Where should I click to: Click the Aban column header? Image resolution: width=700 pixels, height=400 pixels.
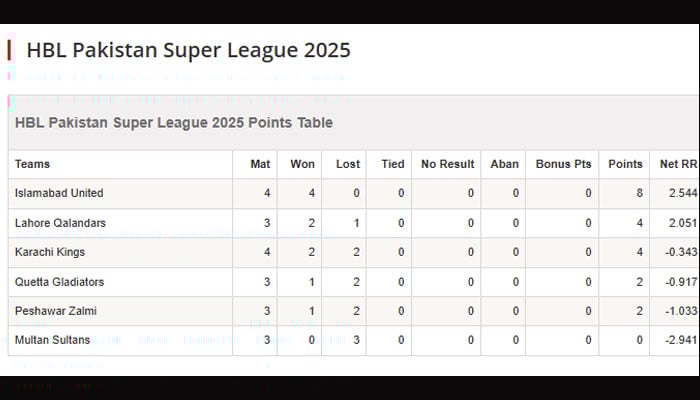[504, 164]
